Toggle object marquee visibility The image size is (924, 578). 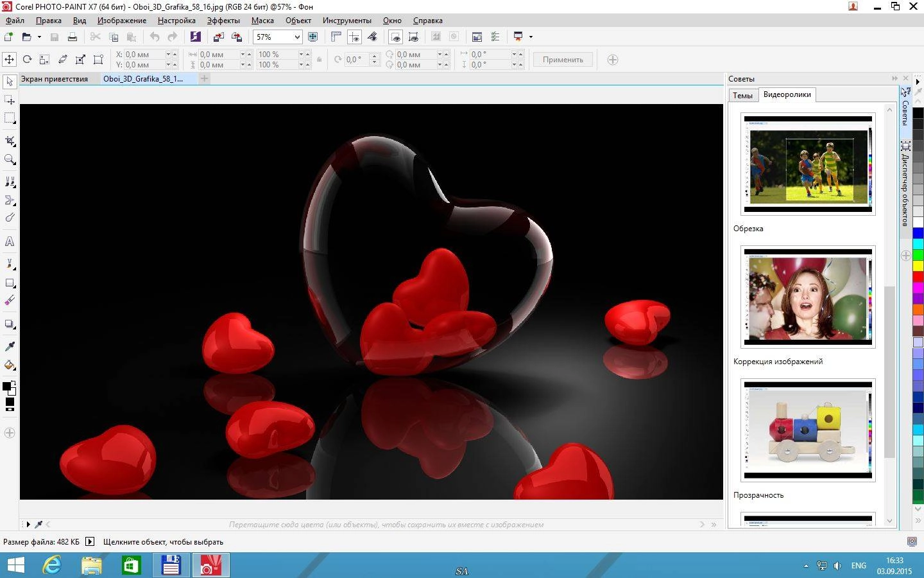point(414,37)
